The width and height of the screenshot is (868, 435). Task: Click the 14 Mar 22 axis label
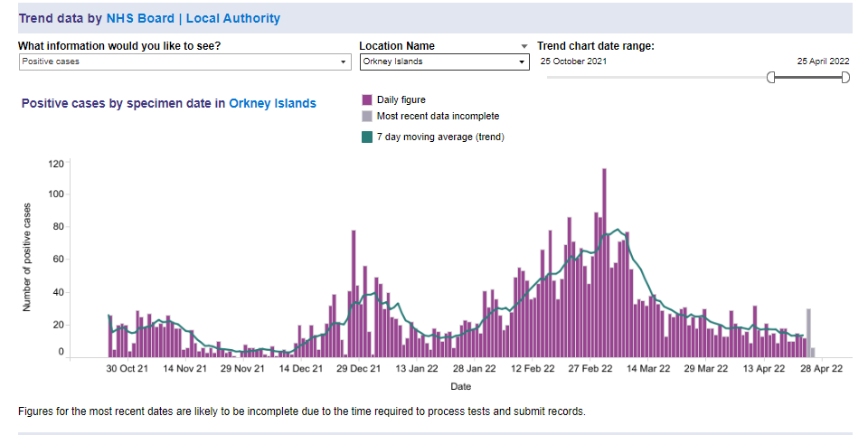coord(648,369)
